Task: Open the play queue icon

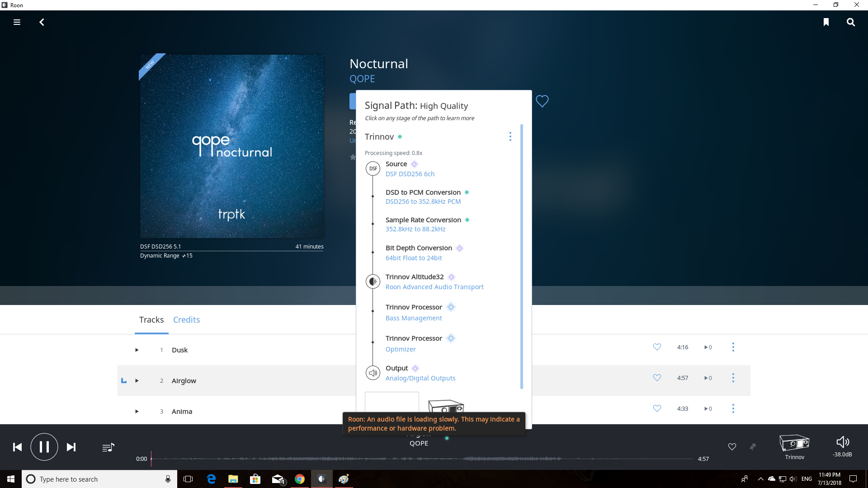Action: pyautogui.click(x=108, y=447)
